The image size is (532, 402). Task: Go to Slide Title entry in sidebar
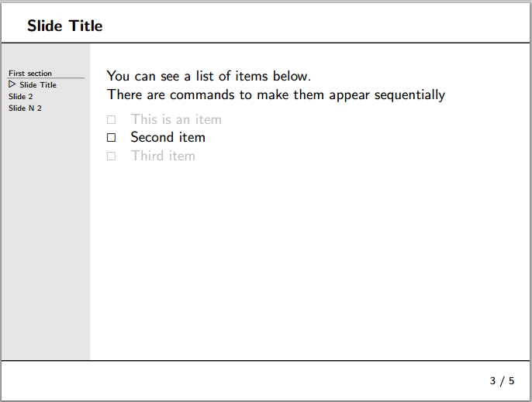[x=38, y=85]
